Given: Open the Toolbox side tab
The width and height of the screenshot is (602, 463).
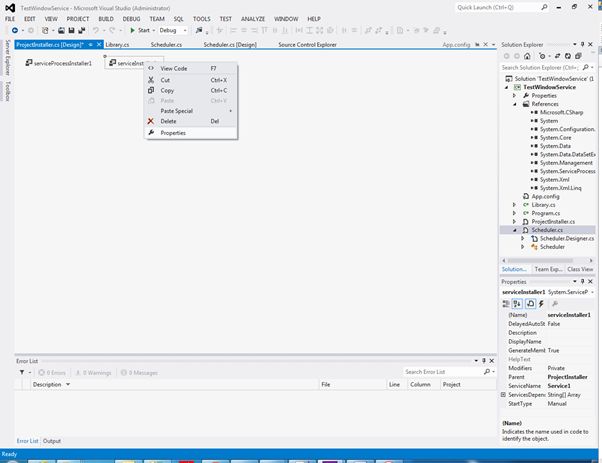Looking at the screenshot, I should pyautogui.click(x=7, y=91).
